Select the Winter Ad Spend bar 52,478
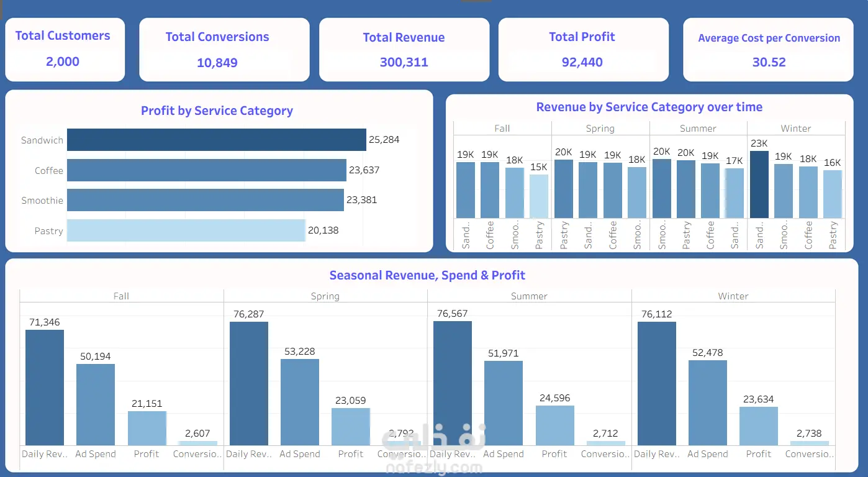This screenshot has height=477, width=868. [708, 402]
